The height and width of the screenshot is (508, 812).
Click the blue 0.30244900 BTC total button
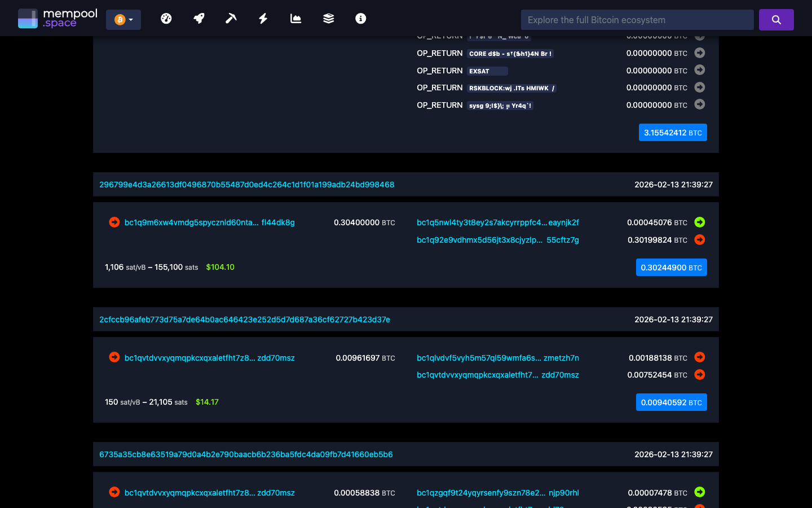pos(671,267)
